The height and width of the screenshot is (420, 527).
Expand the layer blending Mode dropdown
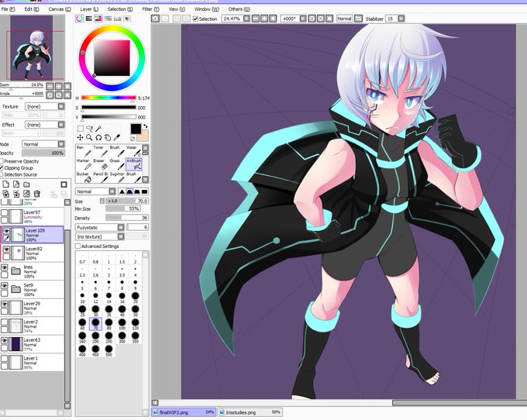(43, 144)
